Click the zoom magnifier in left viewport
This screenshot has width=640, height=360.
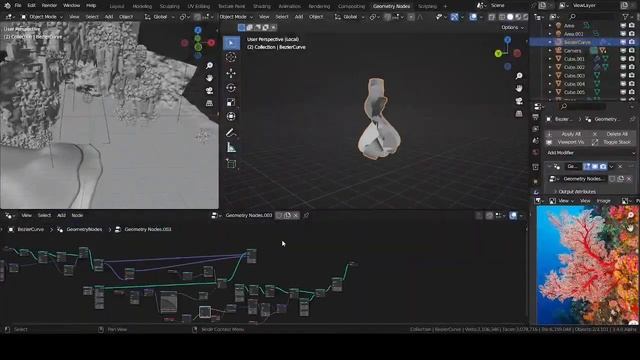click(209, 66)
